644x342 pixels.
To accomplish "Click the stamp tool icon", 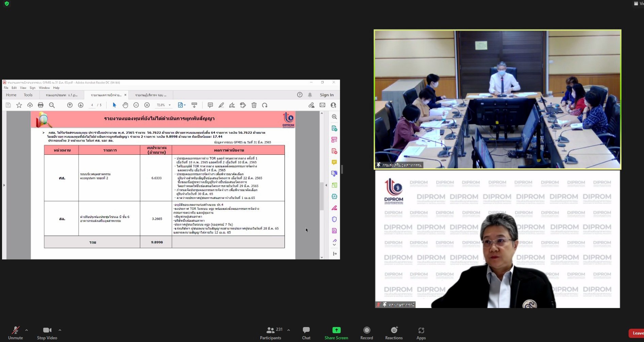I will [x=243, y=105].
